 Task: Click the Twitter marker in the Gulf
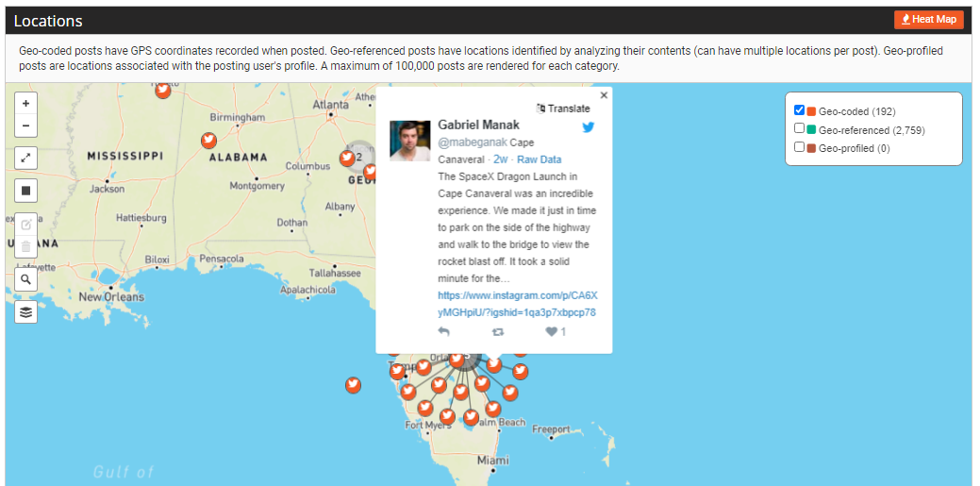pyautogui.click(x=353, y=385)
